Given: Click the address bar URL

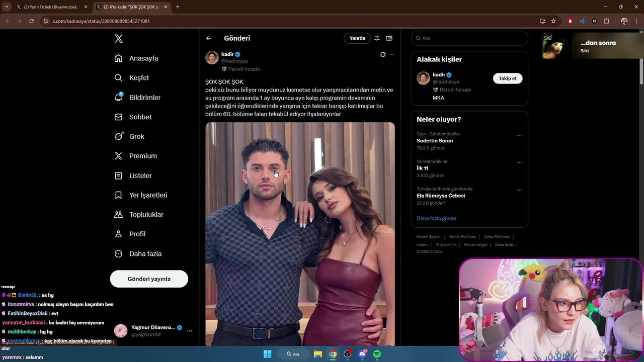Looking at the screenshot, I should click(x=101, y=21).
